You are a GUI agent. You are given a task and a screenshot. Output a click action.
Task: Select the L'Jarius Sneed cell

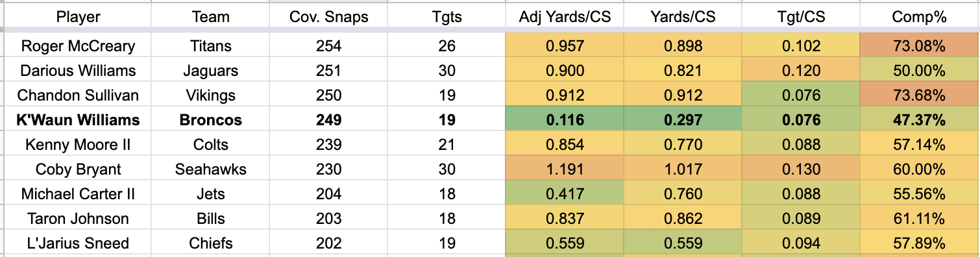coord(78,243)
